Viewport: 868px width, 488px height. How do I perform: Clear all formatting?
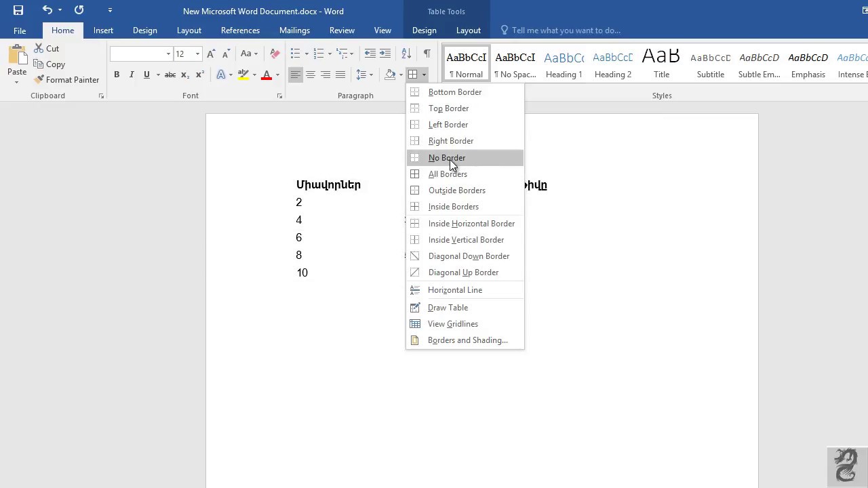click(x=275, y=54)
